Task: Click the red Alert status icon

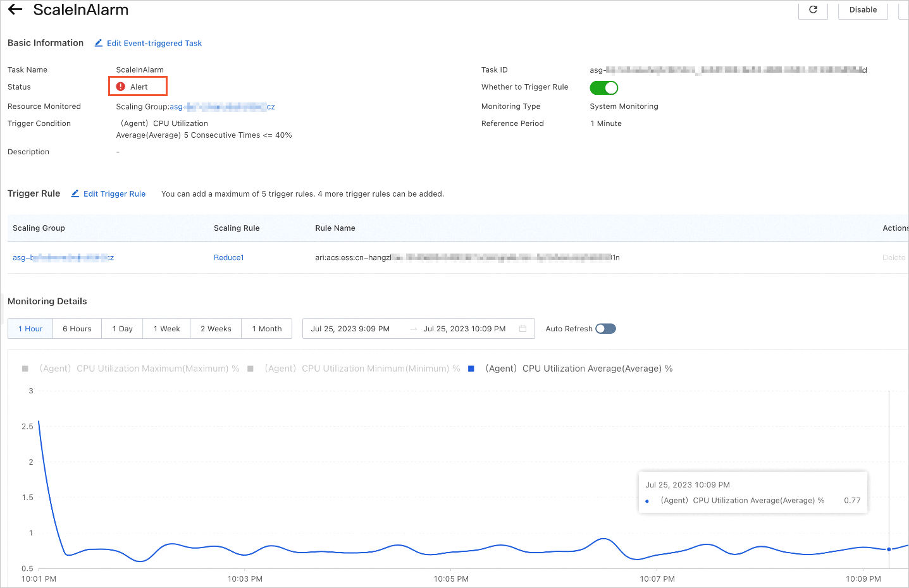Action: coord(121,87)
